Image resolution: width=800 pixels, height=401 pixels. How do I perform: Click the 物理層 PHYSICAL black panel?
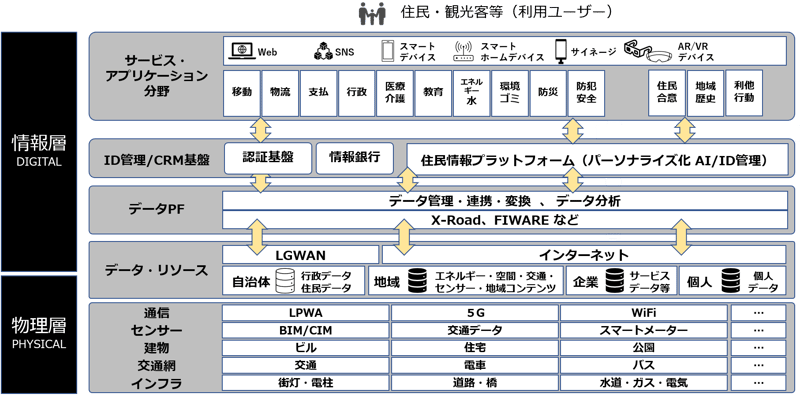(39, 335)
